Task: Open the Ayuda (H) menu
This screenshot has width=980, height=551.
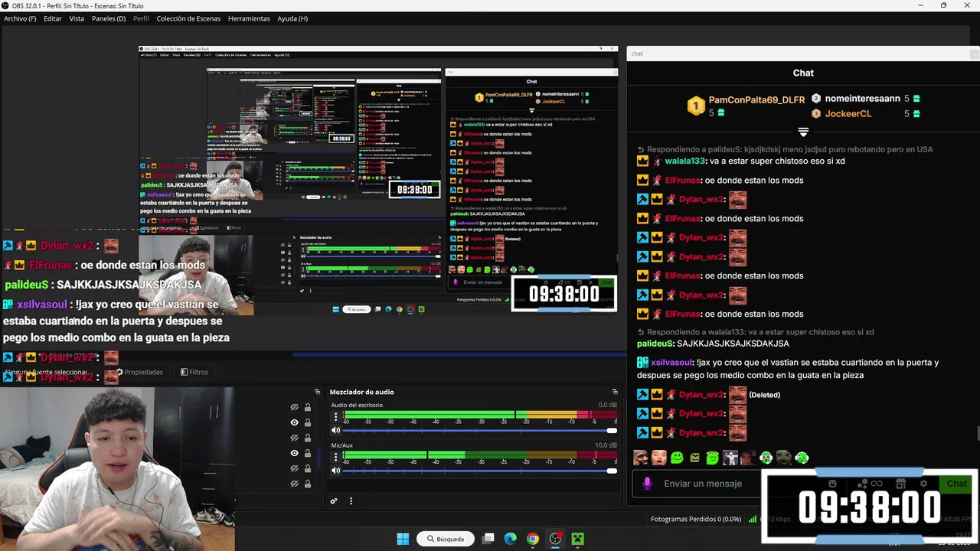Action: [292, 18]
